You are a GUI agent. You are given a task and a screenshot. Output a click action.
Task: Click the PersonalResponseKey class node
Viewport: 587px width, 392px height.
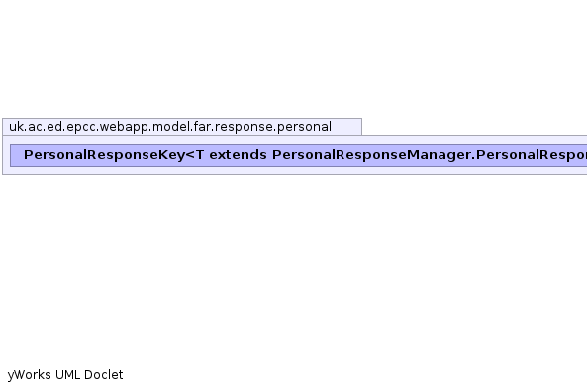tap(298, 155)
